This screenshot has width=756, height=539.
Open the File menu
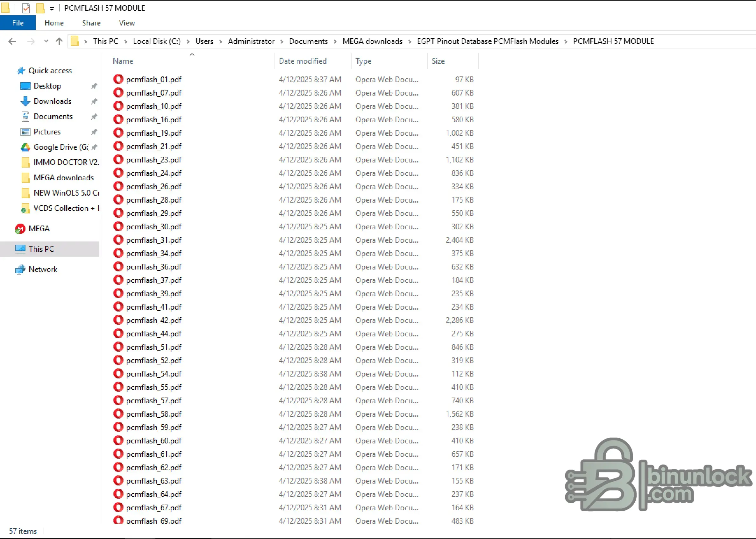click(18, 23)
